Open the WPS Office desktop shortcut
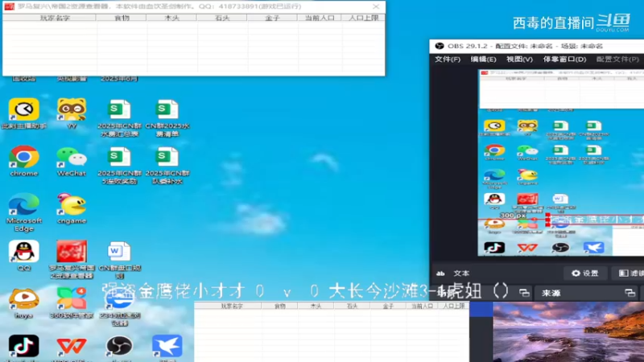 tap(72, 346)
